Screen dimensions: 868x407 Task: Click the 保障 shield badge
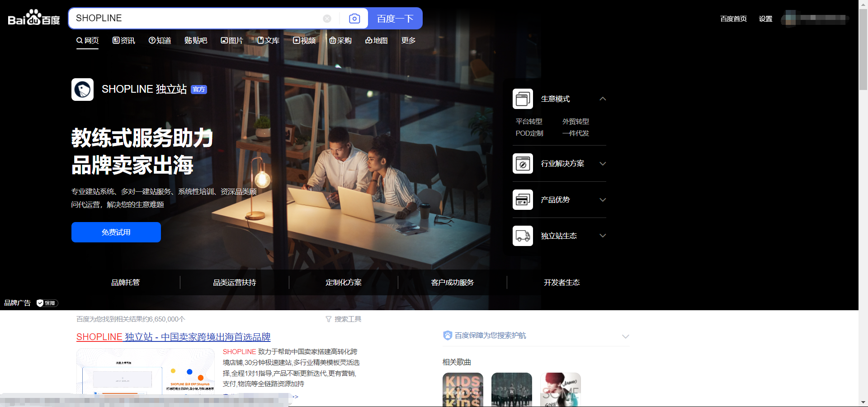[47, 303]
